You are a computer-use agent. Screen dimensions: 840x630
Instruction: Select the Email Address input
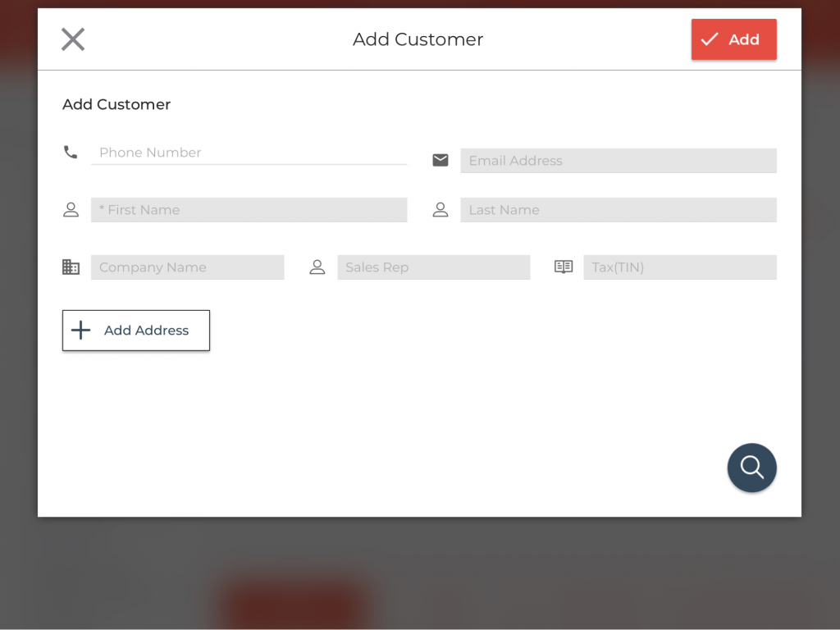tap(618, 161)
